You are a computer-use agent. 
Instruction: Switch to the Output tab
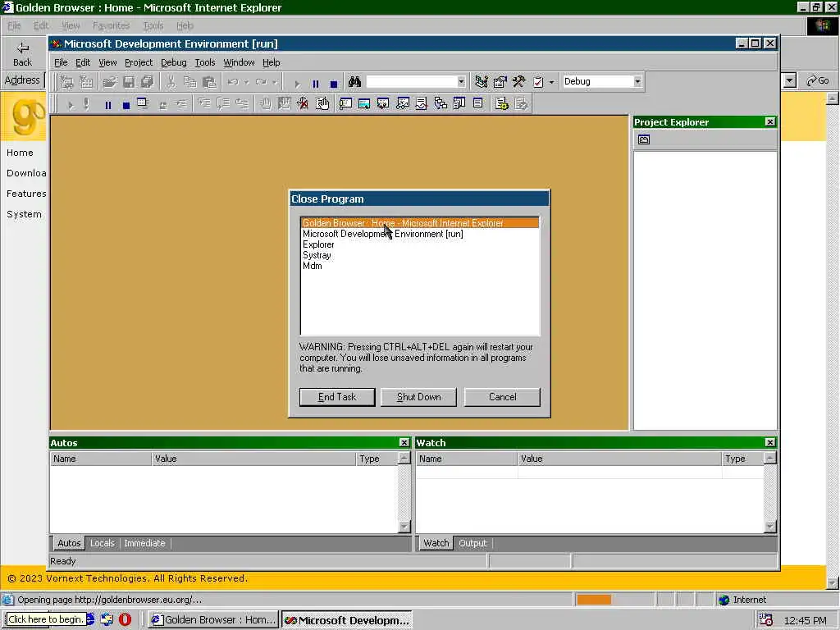(x=472, y=543)
